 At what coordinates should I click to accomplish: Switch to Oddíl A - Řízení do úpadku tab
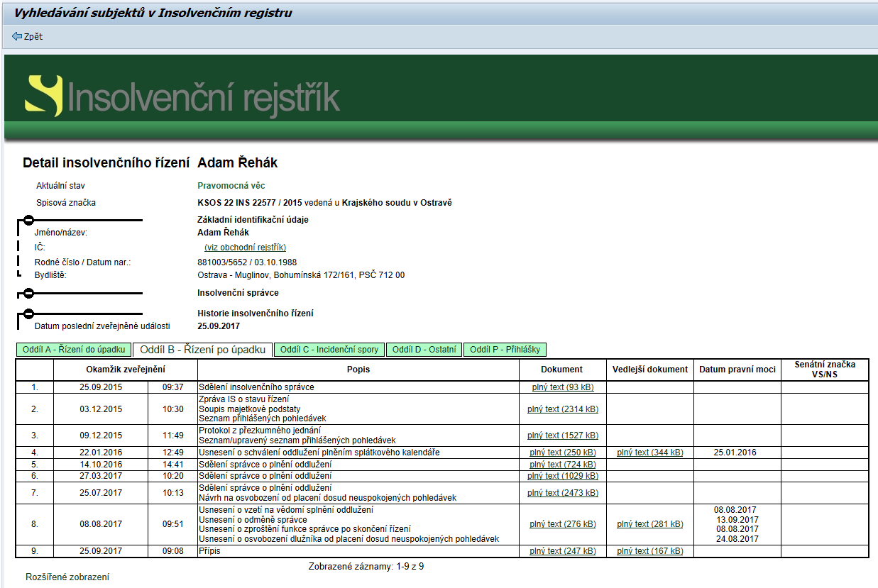point(74,350)
